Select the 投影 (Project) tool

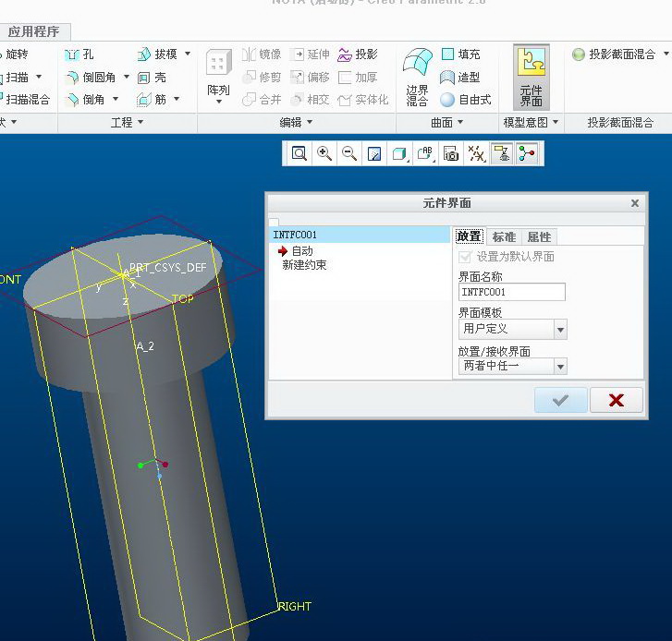click(x=358, y=54)
